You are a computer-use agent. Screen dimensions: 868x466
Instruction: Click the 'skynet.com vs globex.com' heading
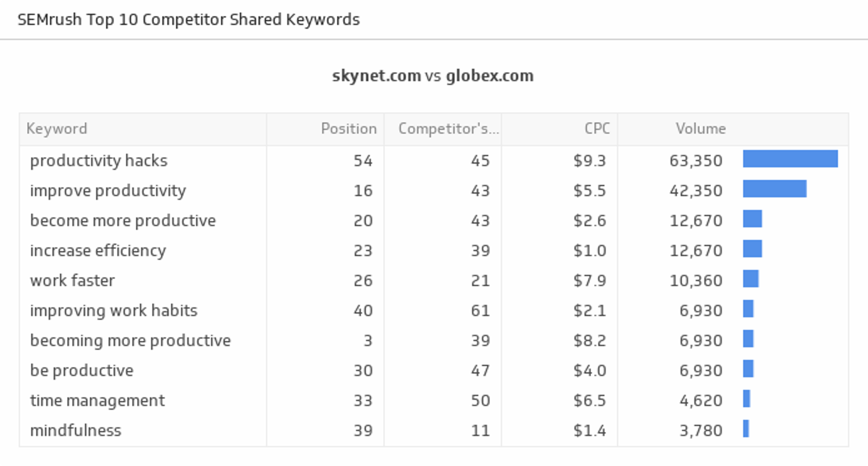pos(433,76)
